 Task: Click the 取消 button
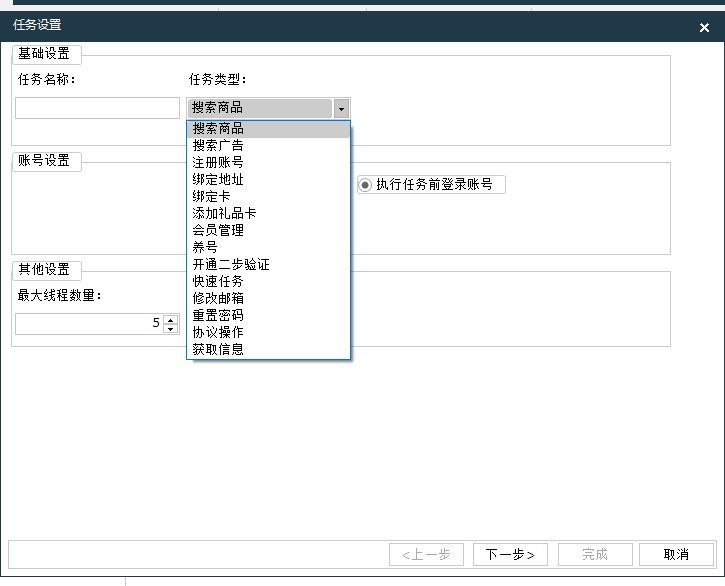pyautogui.click(x=676, y=554)
